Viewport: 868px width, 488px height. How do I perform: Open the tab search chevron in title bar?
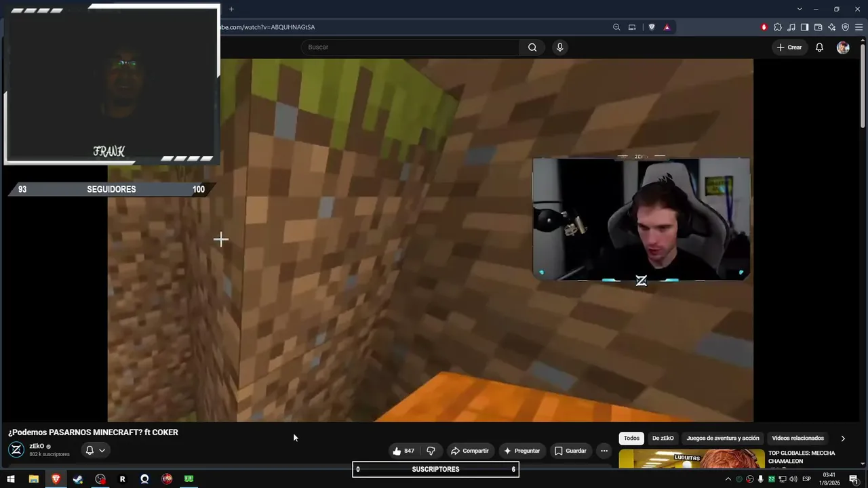coord(800,9)
